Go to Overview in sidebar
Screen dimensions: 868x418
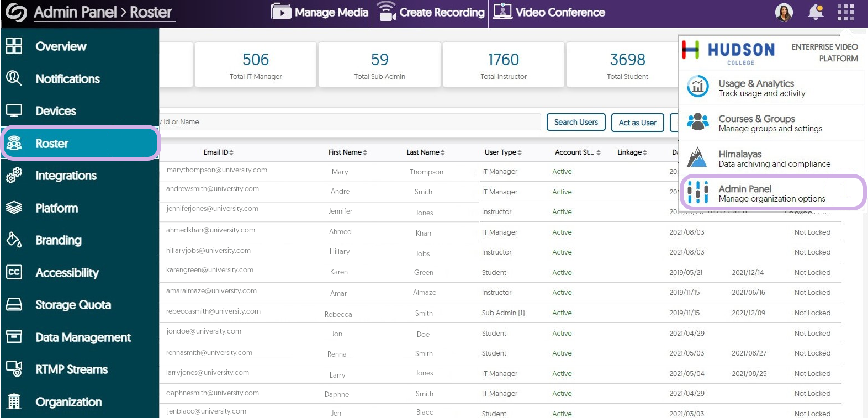[61, 46]
